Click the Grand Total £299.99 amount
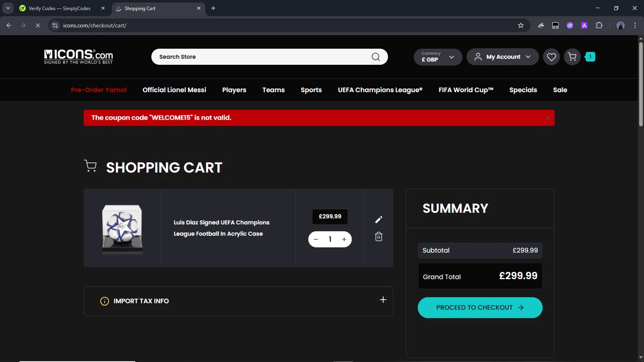 tap(518, 276)
